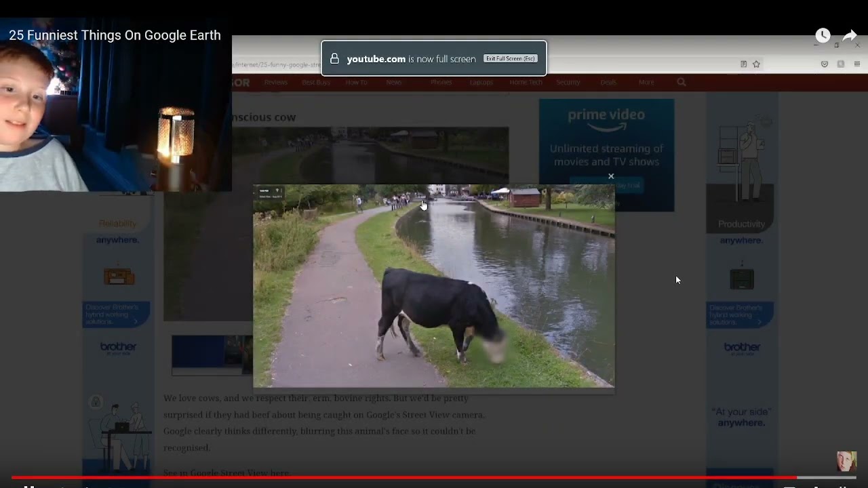Seek on the red video progress bar

(434, 478)
